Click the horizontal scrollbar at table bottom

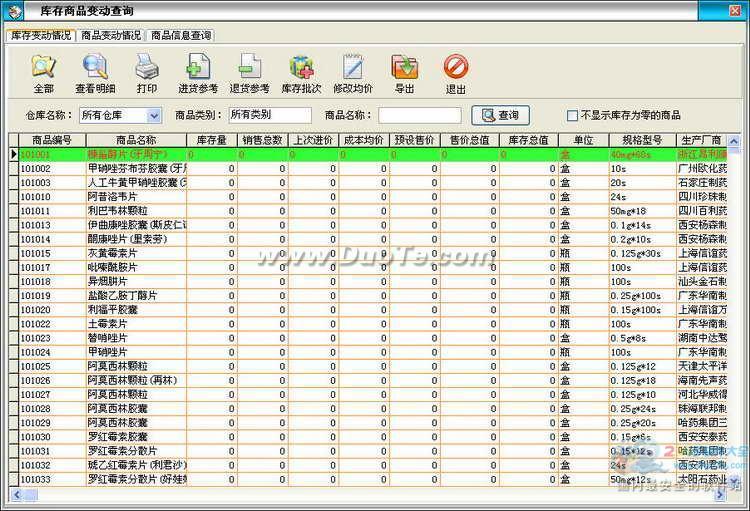point(370,494)
